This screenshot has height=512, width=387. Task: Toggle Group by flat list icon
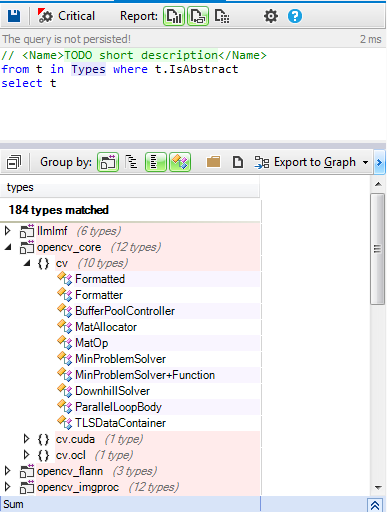(x=156, y=162)
